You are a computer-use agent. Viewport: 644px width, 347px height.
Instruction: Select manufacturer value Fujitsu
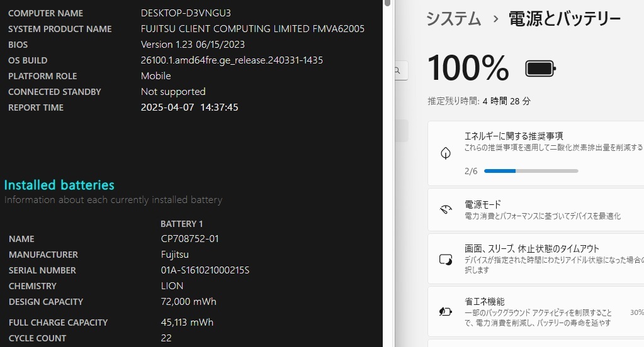pos(174,255)
